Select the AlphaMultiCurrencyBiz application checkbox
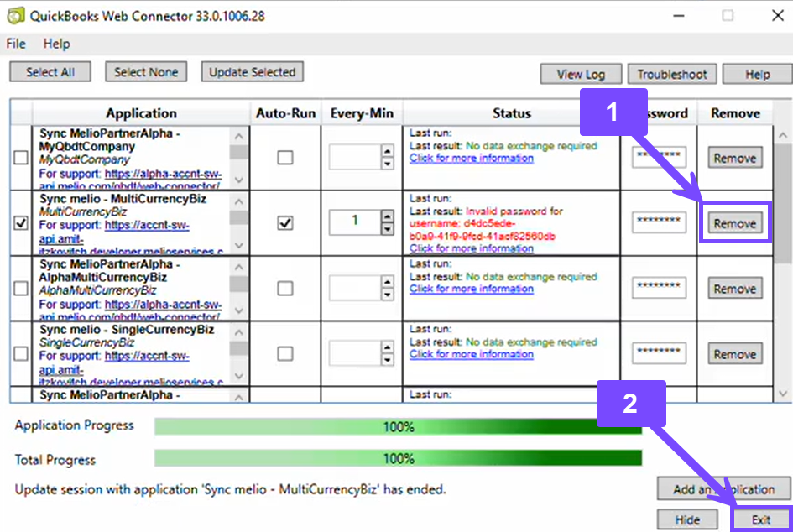This screenshot has width=793, height=532. click(21, 289)
